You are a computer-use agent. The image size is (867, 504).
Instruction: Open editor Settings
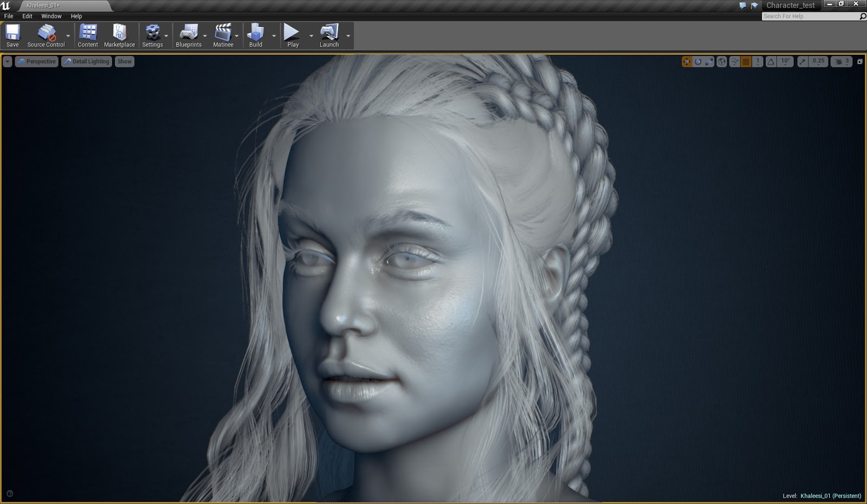pyautogui.click(x=153, y=36)
